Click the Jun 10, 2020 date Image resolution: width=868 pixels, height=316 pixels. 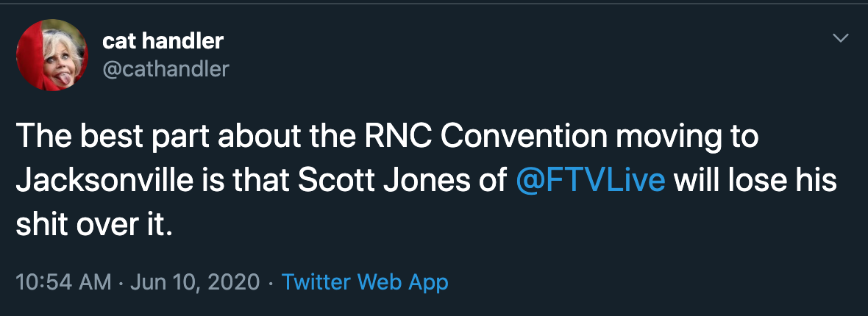(x=196, y=282)
